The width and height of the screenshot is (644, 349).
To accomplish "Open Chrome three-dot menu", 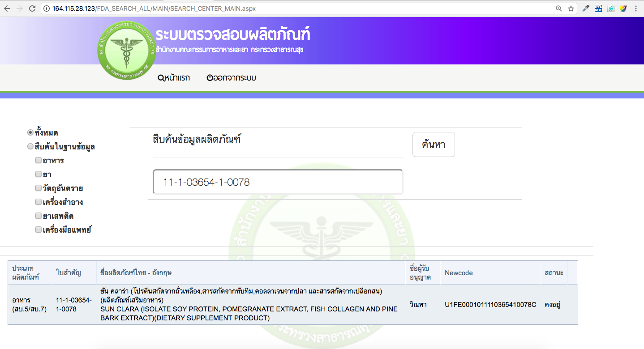I will [636, 9].
